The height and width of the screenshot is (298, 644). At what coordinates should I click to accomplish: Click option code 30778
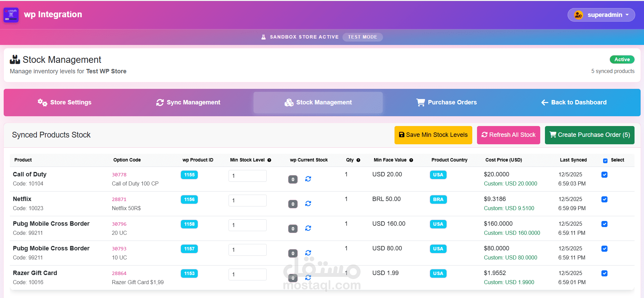tap(119, 175)
